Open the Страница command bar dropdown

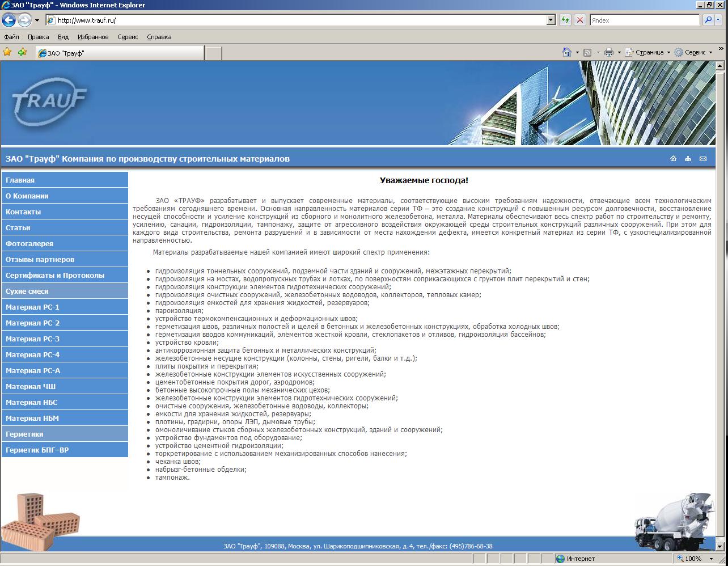coord(647,52)
